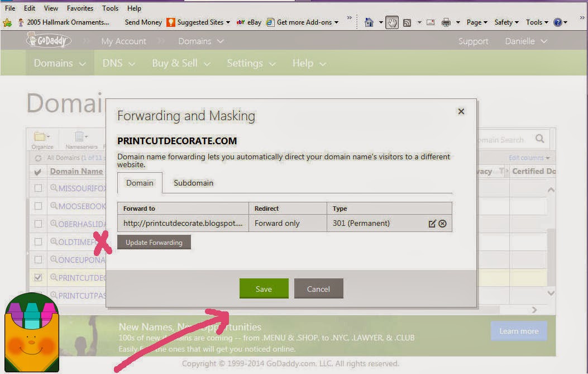
Task: Expand the DNS navigation dropdown
Action: (118, 63)
